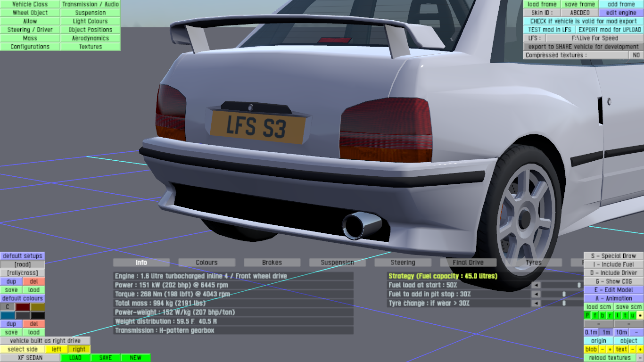
Task: Click the minus button next to blob
Action: pyautogui.click(x=603, y=349)
